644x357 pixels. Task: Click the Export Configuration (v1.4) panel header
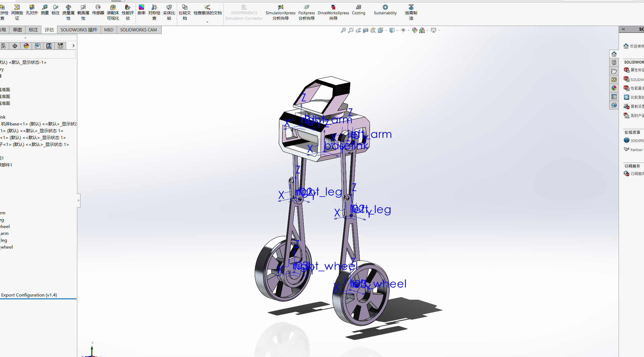point(29,295)
